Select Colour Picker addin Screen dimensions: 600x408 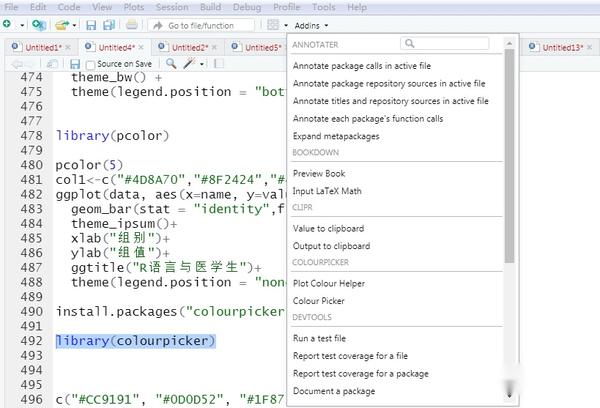[x=318, y=300]
